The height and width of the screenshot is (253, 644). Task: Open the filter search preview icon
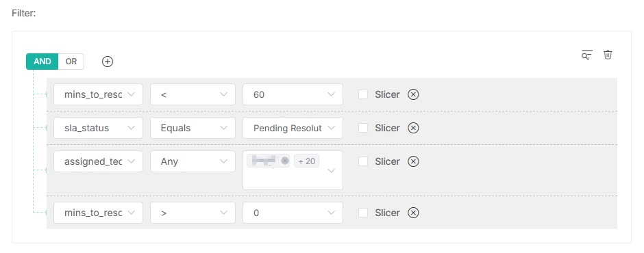pyautogui.click(x=587, y=55)
